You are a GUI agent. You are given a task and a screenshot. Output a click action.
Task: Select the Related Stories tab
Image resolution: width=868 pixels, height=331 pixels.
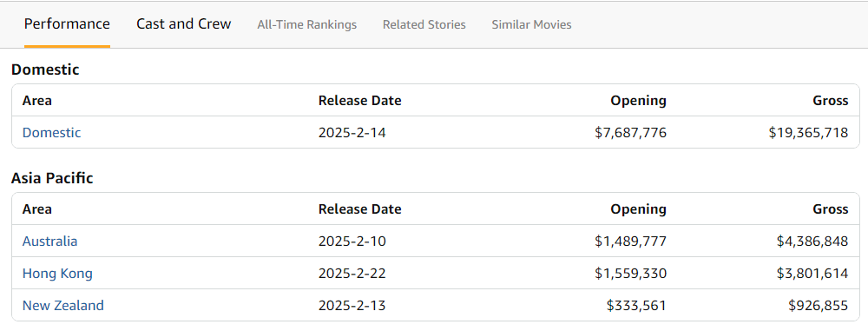pyautogui.click(x=424, y=25)
